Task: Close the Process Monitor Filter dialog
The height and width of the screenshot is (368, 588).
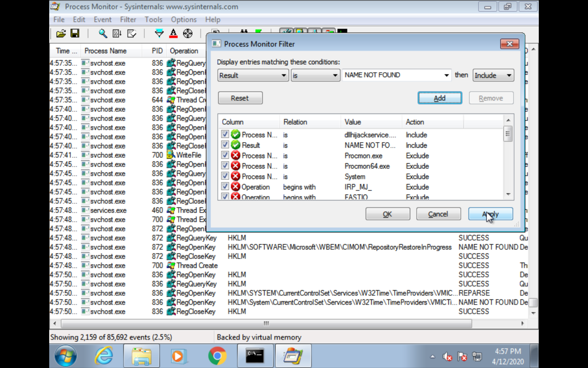Action: (x=509, y=44)
